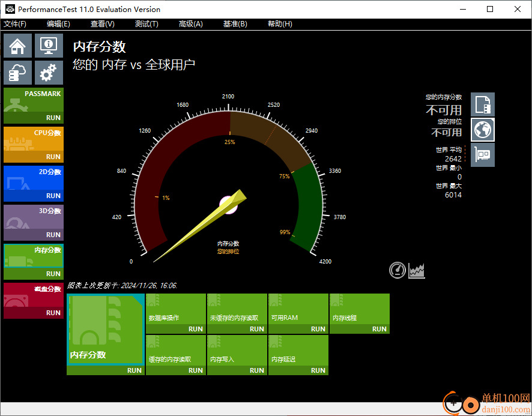Select the 内存写入 test tile
Image resolution: width=532 pixels, height=416 pixels.
coord(237,351)
